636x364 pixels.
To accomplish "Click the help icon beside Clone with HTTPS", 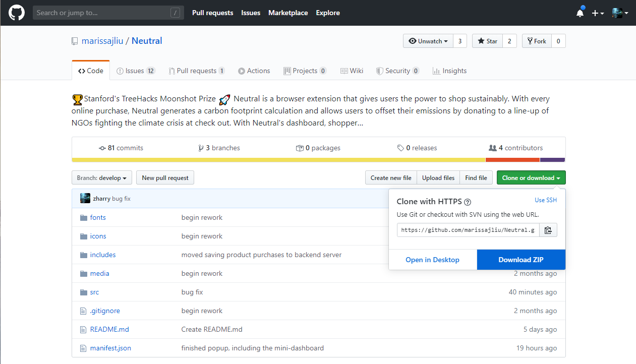I will pos(468,202).
